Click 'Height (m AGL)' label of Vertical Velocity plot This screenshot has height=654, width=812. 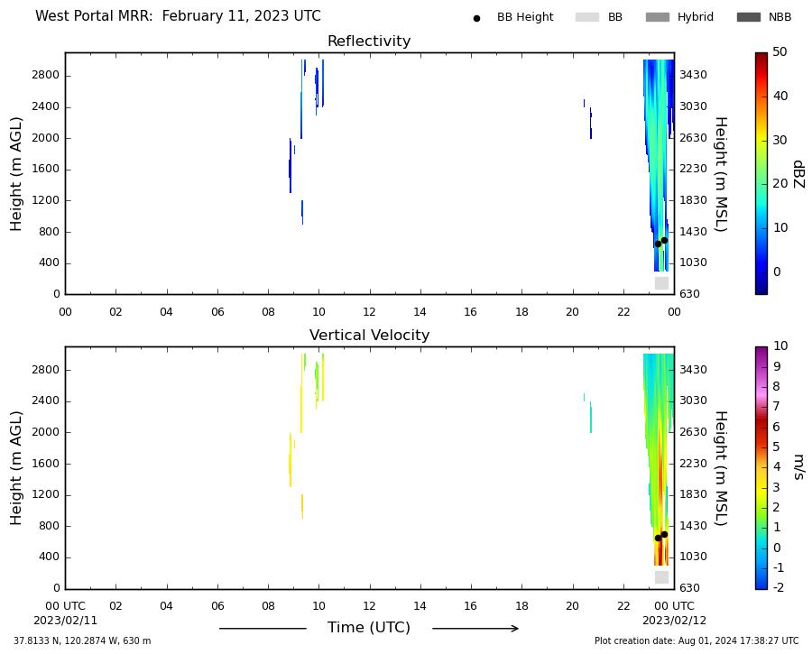16,468
